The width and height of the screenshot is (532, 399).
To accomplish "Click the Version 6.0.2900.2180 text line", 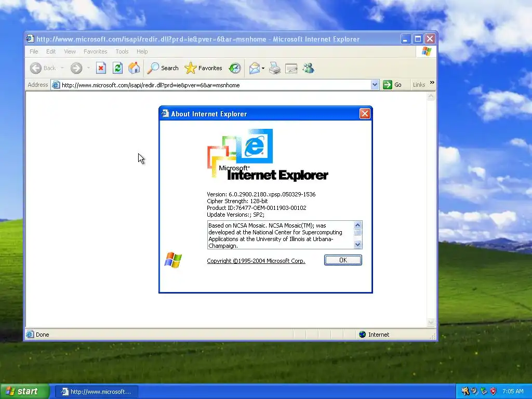I will [x=261, y=194].
